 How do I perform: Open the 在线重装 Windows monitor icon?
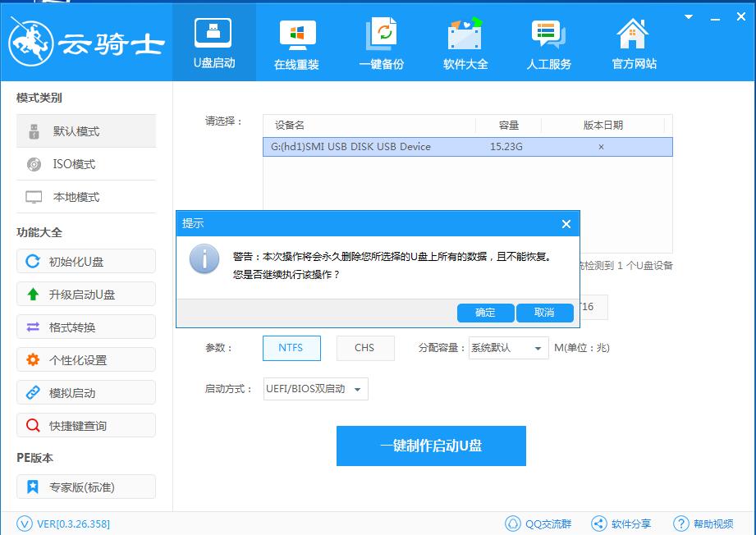pyautogui.click(x=297, y=34)
